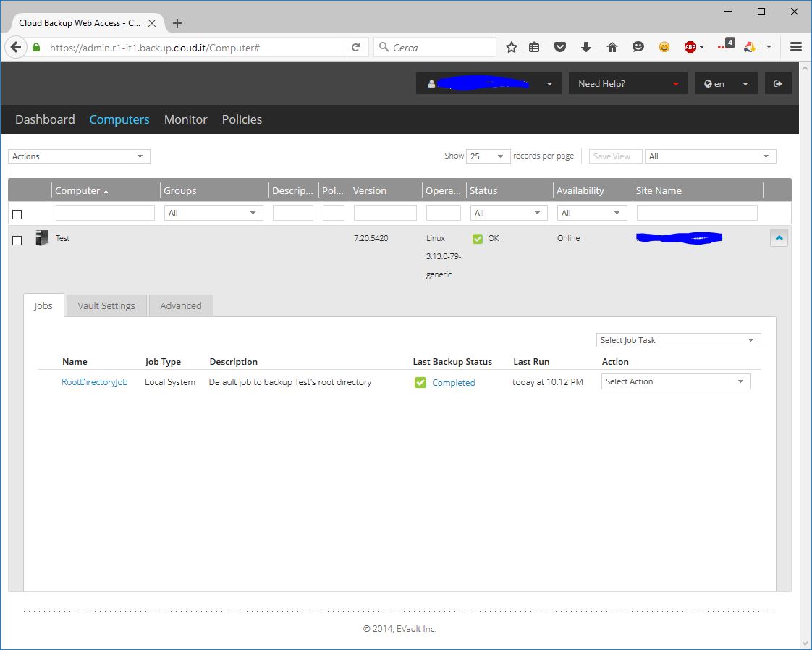The image size is (812, 650).
Task: Go to Dashboard menu
Action: point(45,119)
